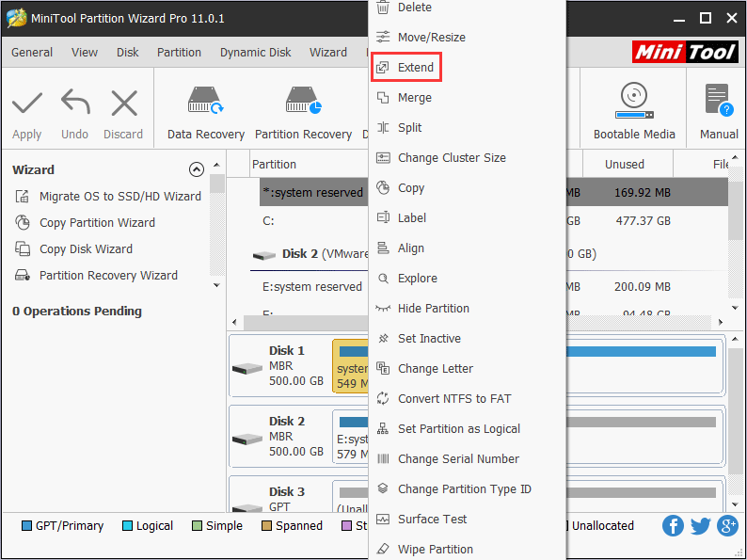
Task: Click the Discard X icon
Action: [x=123, y=103]
